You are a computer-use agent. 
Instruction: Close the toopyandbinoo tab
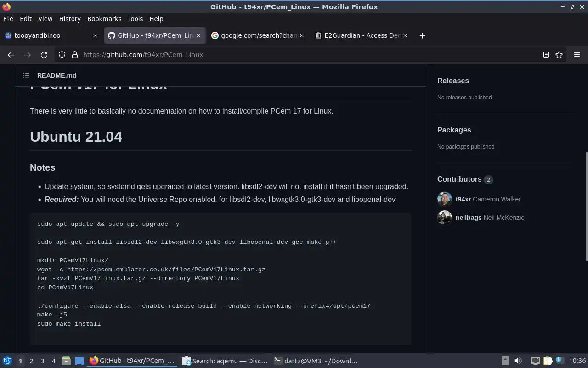(x=95, y=35)
